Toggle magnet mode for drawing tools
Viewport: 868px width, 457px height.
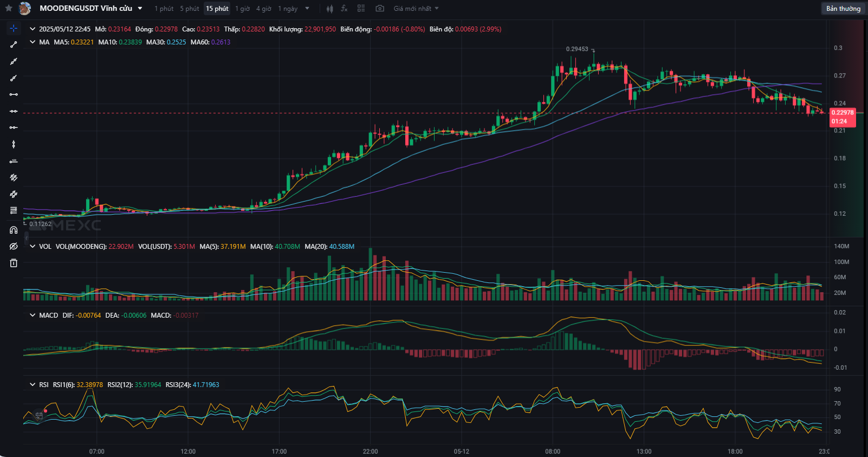tap(14, 230)
